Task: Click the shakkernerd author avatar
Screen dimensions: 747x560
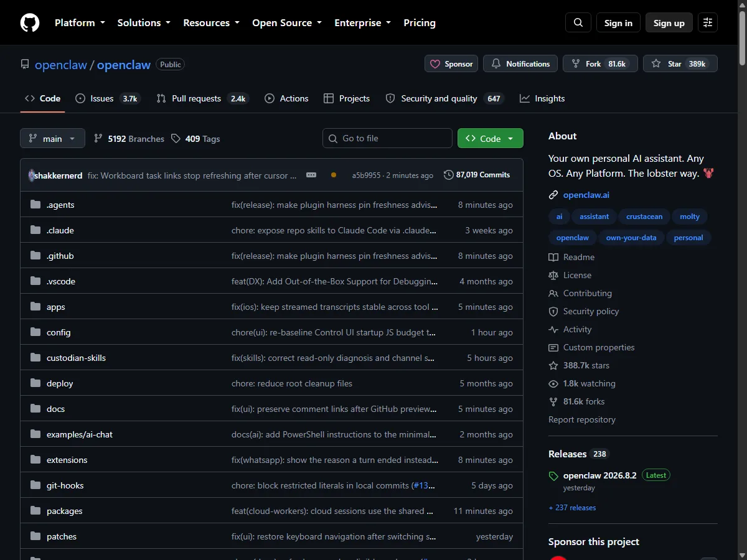Action: click(33, 175)
